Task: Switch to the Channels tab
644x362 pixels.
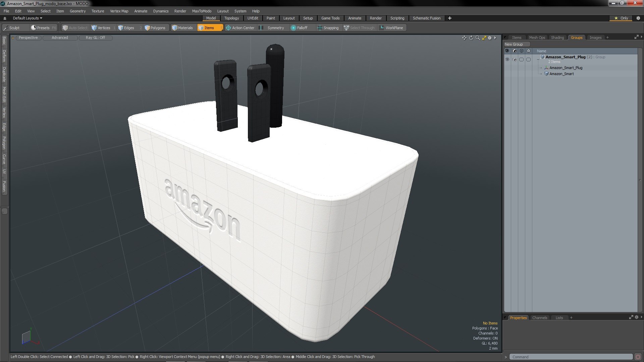Action: click(539, 318)
